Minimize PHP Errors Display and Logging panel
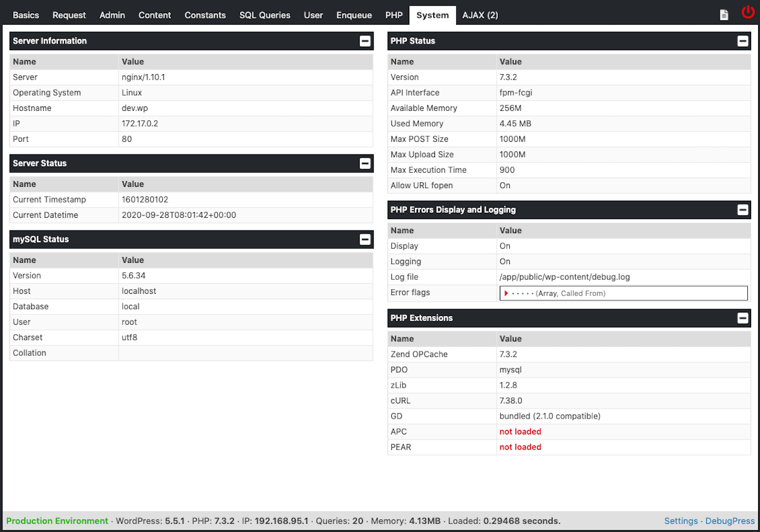The width and height of the screenshot is (760, 532). tap(743, 210)
